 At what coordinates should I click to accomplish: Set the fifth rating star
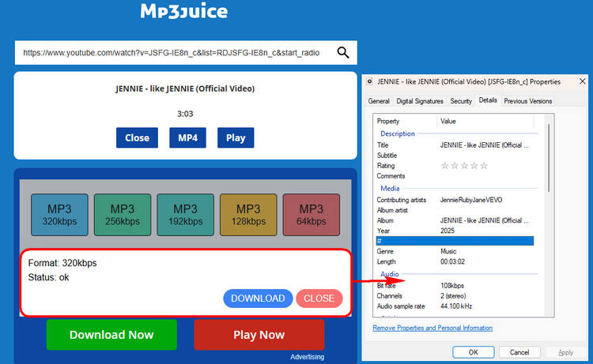pyautogui.click(x=484, y=165)
